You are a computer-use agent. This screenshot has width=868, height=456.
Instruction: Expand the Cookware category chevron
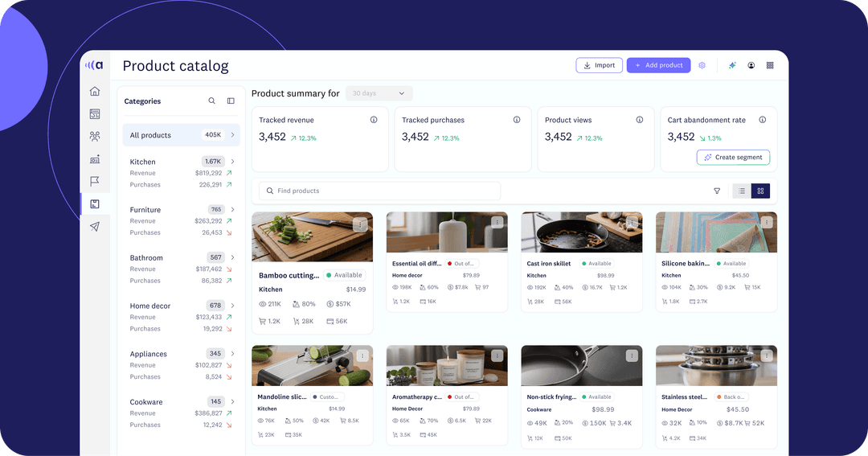(232, 401)
